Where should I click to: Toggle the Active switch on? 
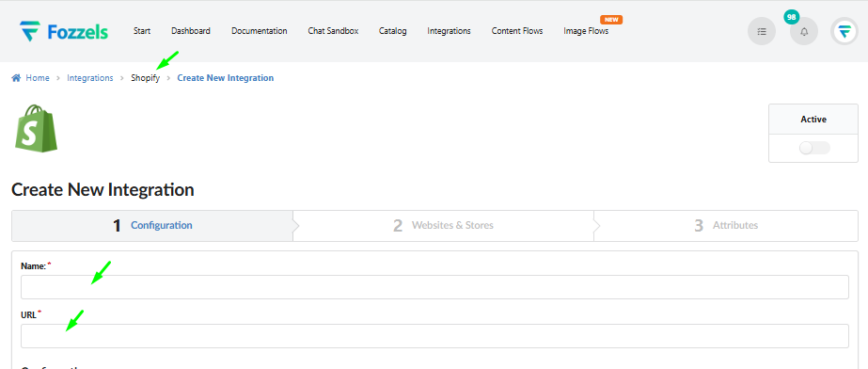pos(814,148)
